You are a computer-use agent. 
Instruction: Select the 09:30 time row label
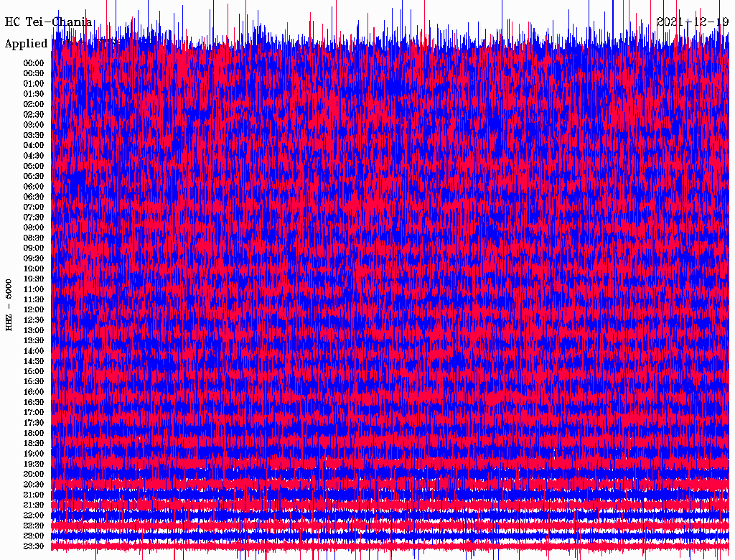click(x=34, y=258)
